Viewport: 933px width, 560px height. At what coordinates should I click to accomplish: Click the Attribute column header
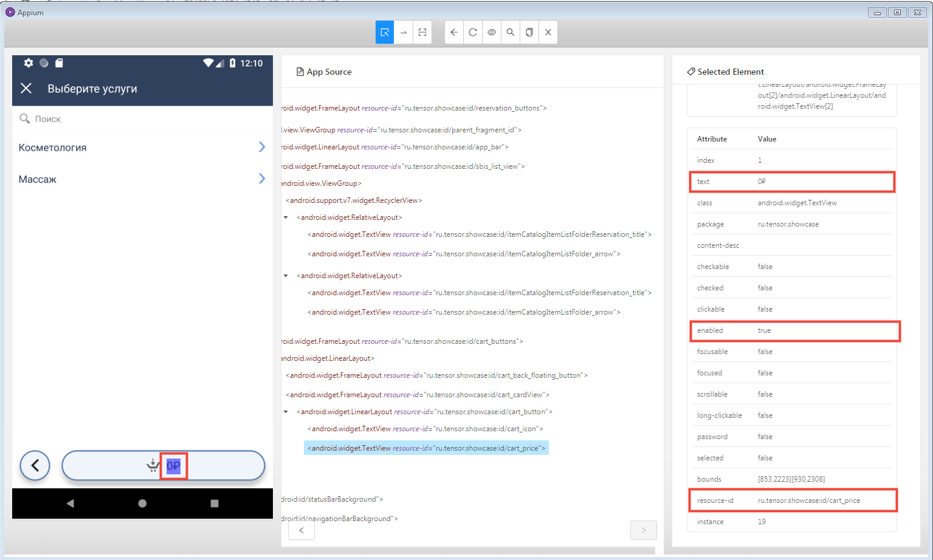pyautogui.click(x=712, y=139)
